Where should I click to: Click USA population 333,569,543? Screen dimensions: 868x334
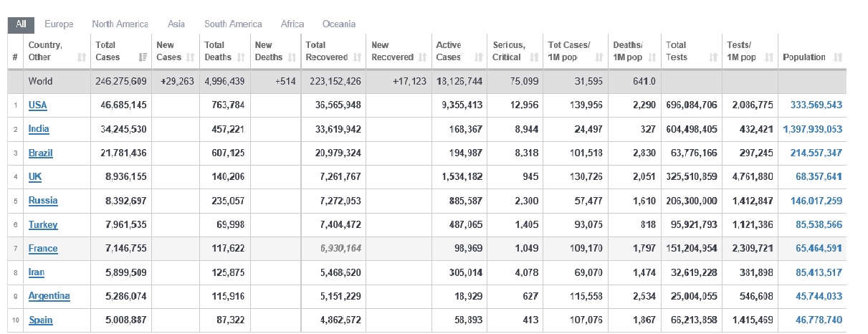tap(816, 105)
